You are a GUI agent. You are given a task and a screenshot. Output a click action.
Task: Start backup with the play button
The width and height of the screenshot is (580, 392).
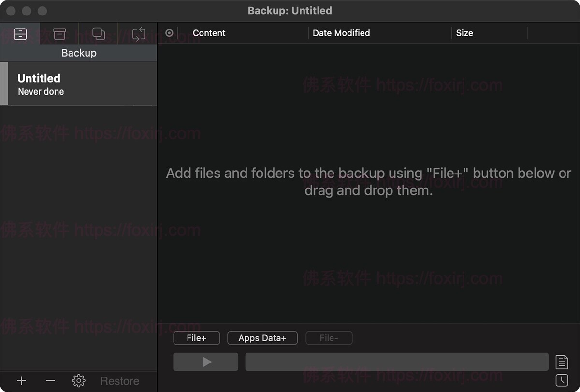(206, 362)
